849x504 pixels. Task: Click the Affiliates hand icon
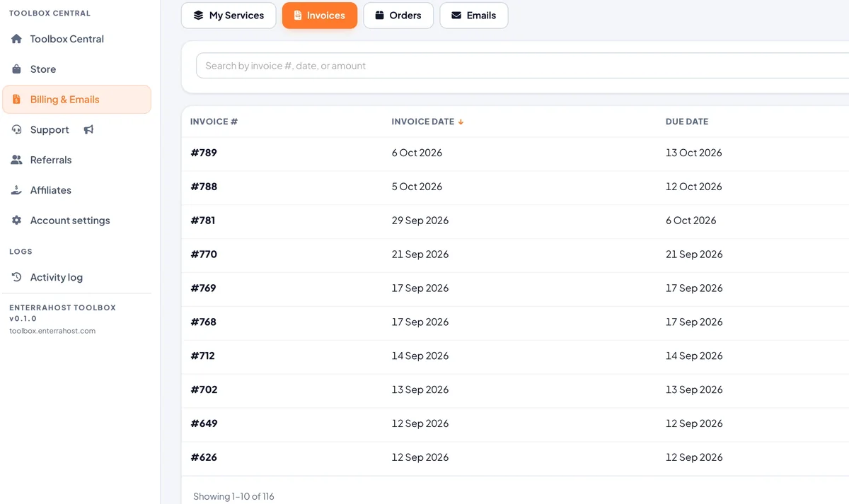[x=16, y=190]
